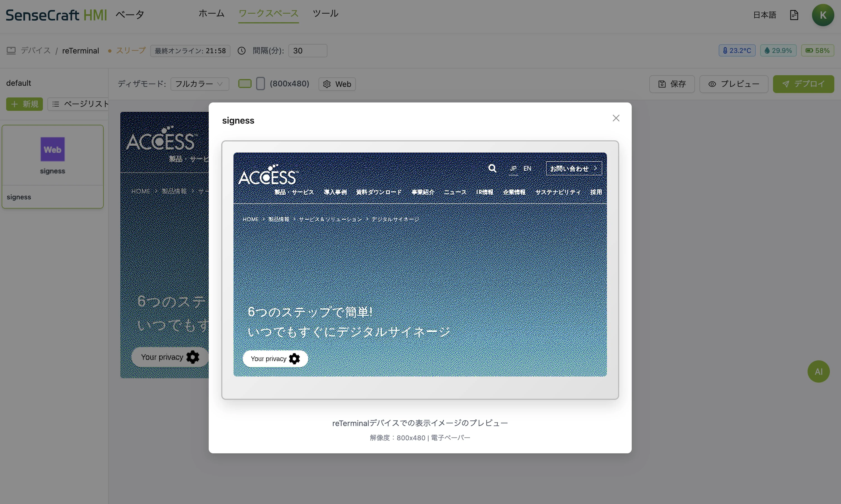The image size is (841, 504).
Task: Click the battery 58% indicator
Action: point(817,51)
